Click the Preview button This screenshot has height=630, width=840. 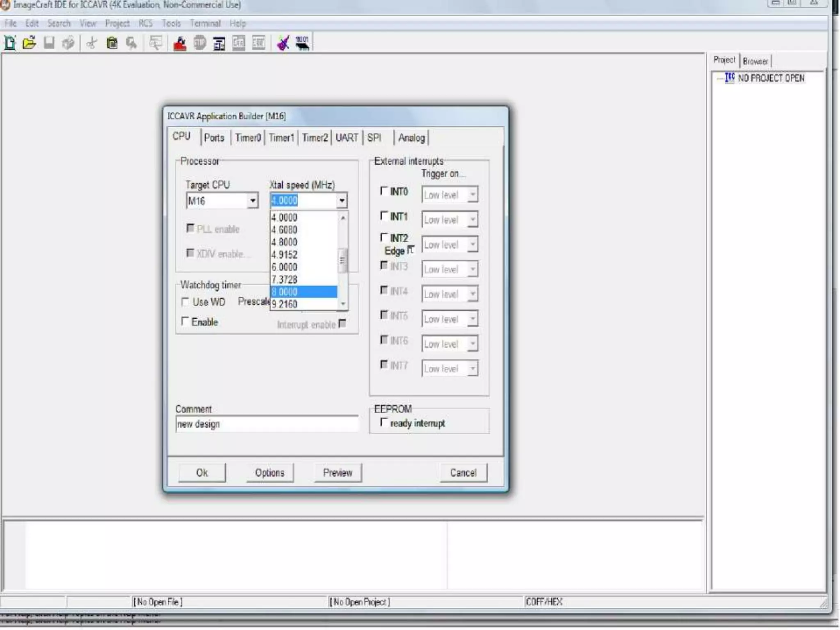(x=338, y=473)
